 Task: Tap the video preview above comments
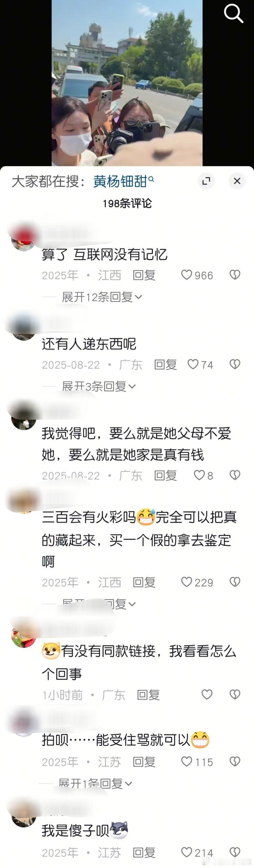coord(127,83)
